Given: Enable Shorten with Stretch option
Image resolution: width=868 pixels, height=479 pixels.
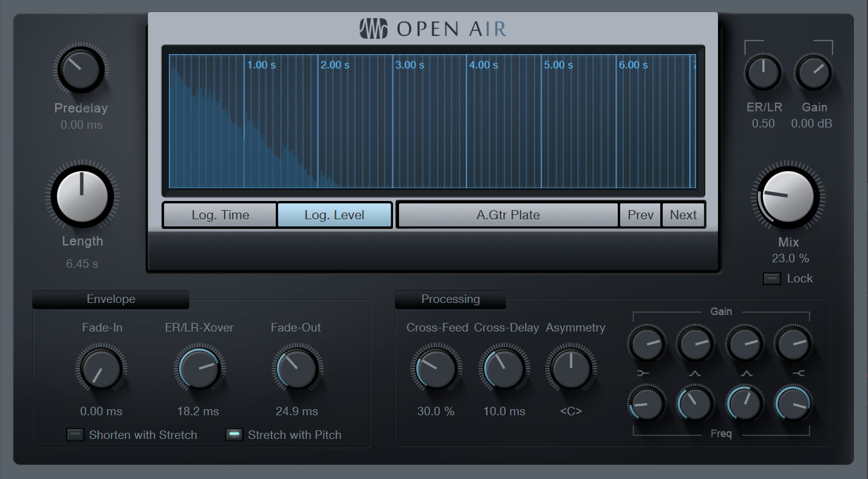Looking at the screenshot, I should [75, 435].
